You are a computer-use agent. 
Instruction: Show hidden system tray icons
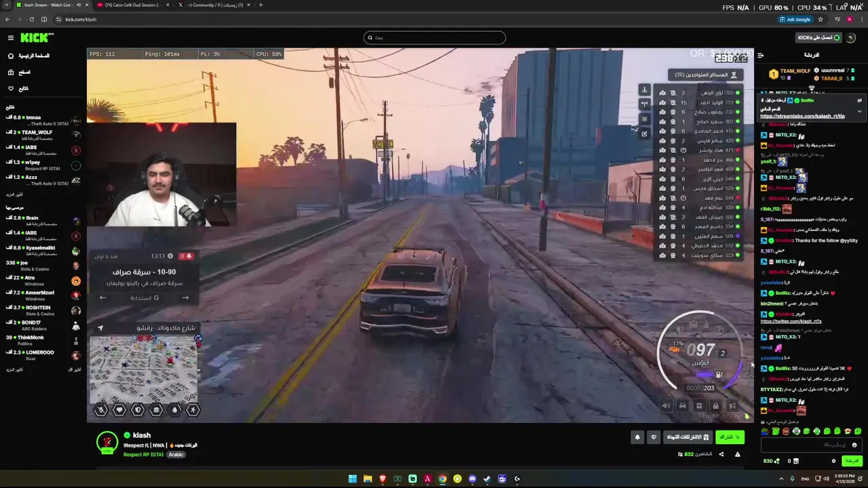click(781, 479)
